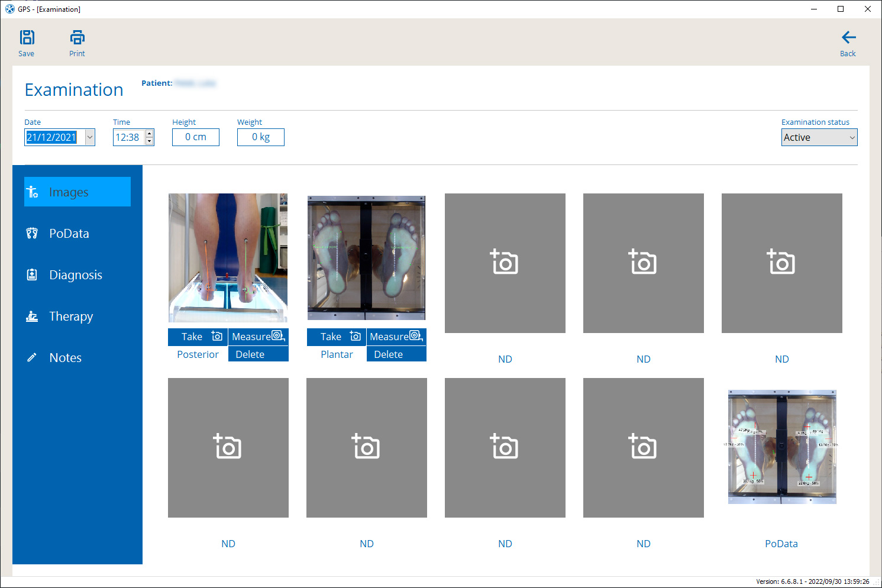Viewport: 882px width, 588px height.
Task: Expand the Examination status dropdown
Action: pos(852,137)
